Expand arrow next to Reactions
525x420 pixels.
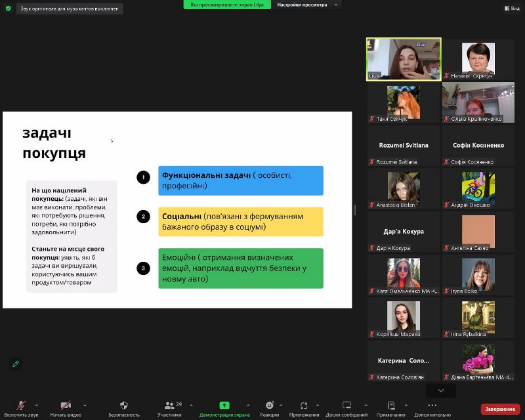[281, 406]
